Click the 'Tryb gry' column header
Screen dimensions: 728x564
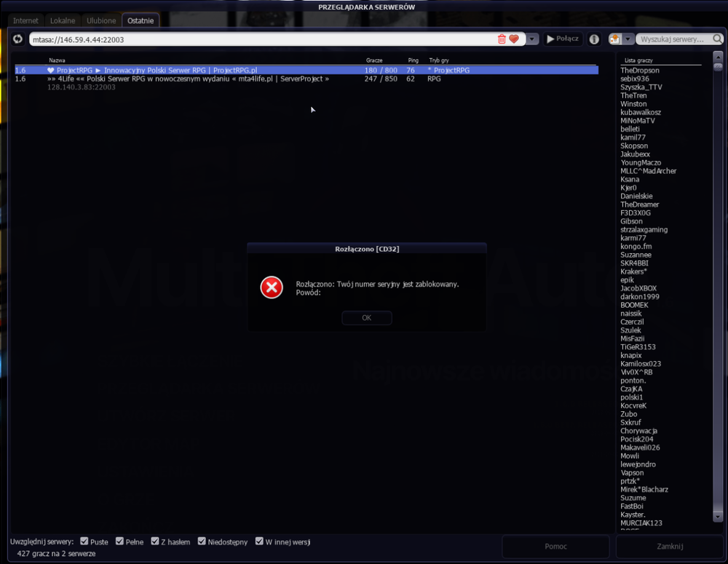coord(439,60)
